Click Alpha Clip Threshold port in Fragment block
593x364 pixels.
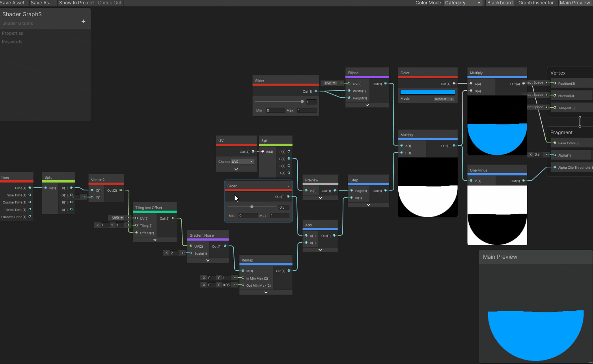pyautogui.click(x=555, y=167)
